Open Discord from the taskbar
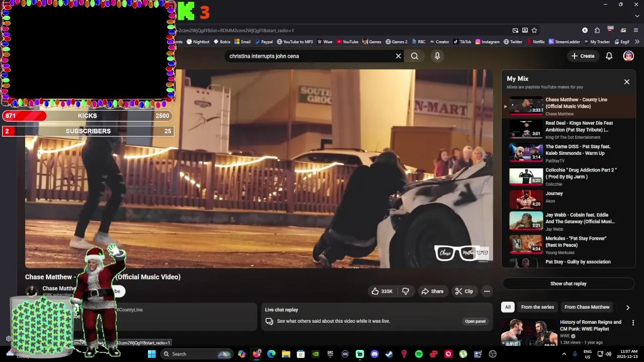 pos(374,354)
